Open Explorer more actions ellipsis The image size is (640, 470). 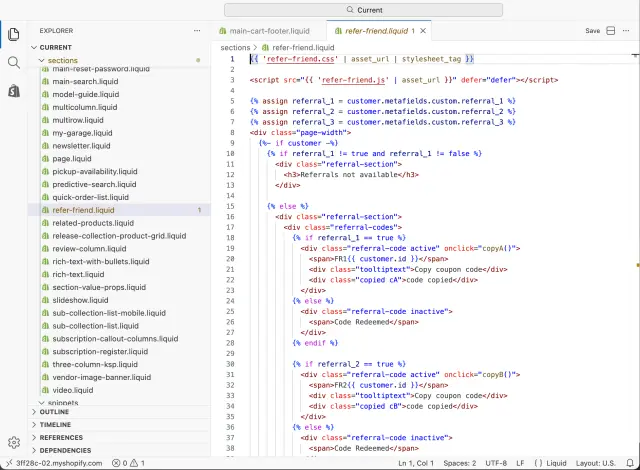[197, 31]
